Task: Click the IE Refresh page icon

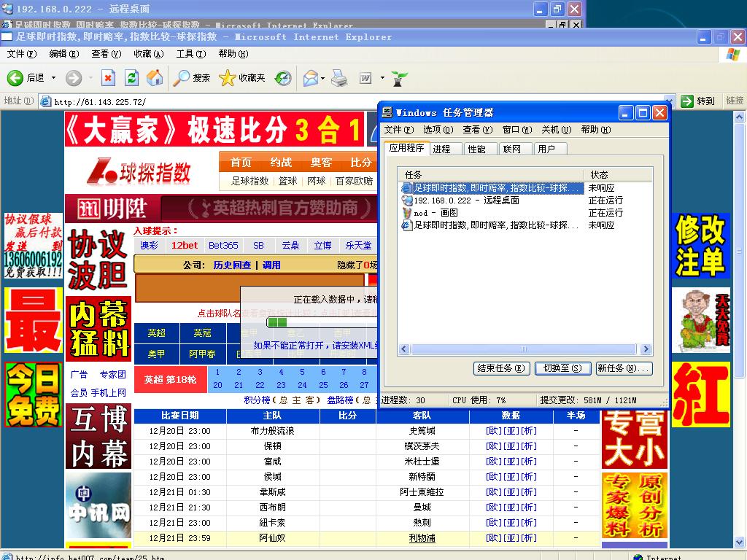Action: tap(131, 78)
